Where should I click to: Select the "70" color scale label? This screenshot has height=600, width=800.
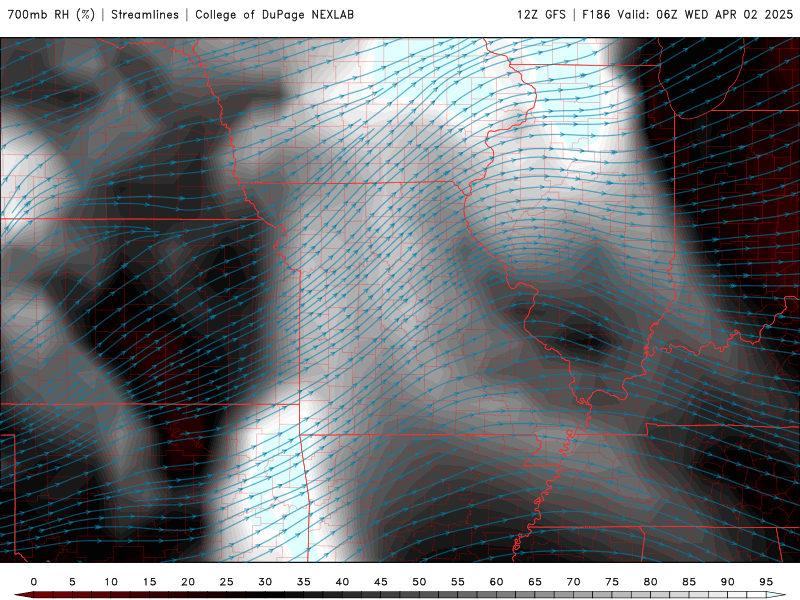[573, 582]
